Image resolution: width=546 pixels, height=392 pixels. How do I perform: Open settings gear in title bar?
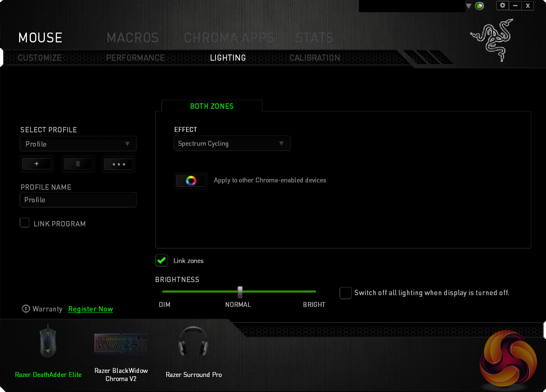502,5
